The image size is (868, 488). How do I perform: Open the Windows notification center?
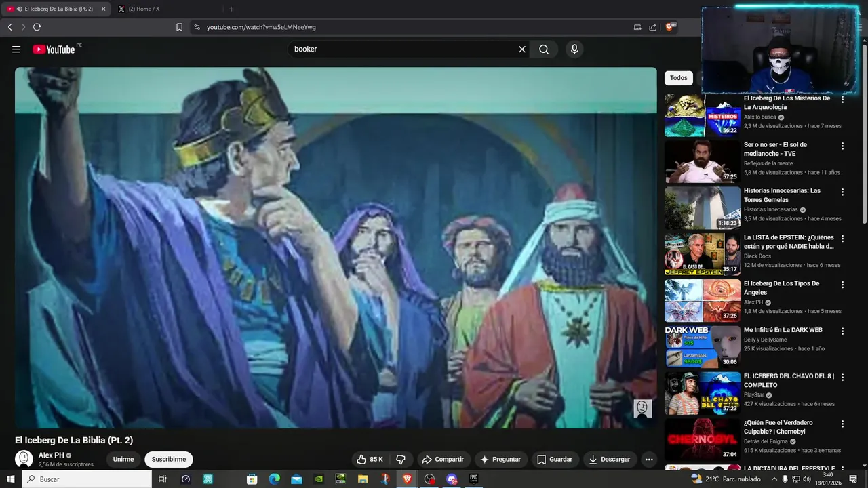[853, 479]
